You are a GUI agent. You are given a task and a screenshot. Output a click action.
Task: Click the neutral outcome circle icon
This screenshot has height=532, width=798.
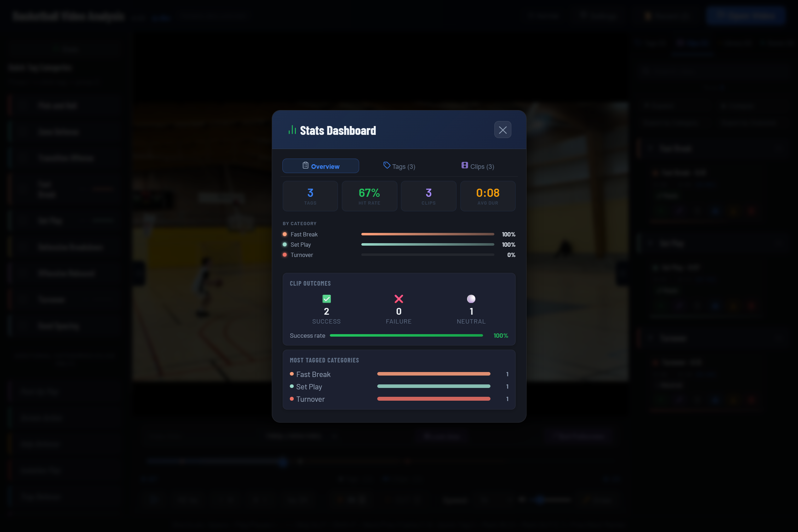coord(471,299)
